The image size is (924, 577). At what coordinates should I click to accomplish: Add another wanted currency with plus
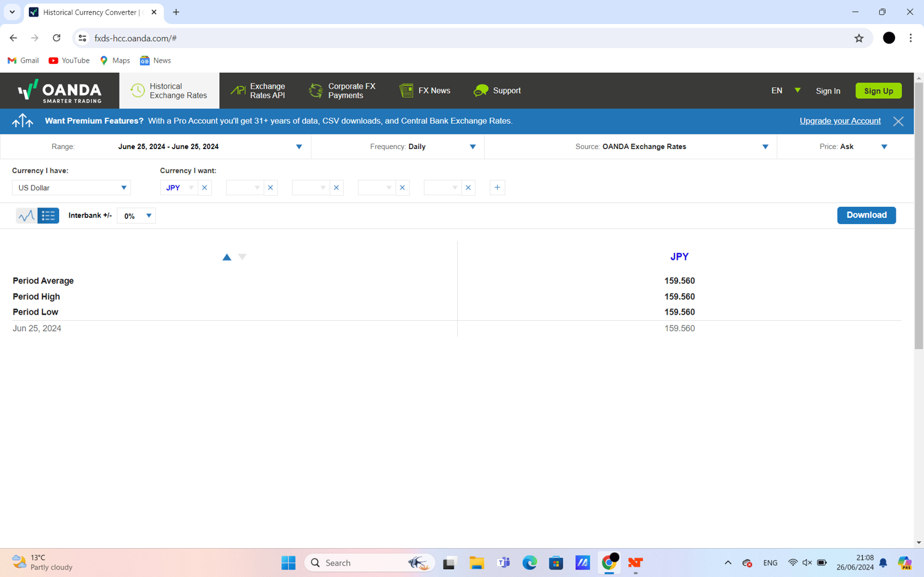(x=497, y=188)
